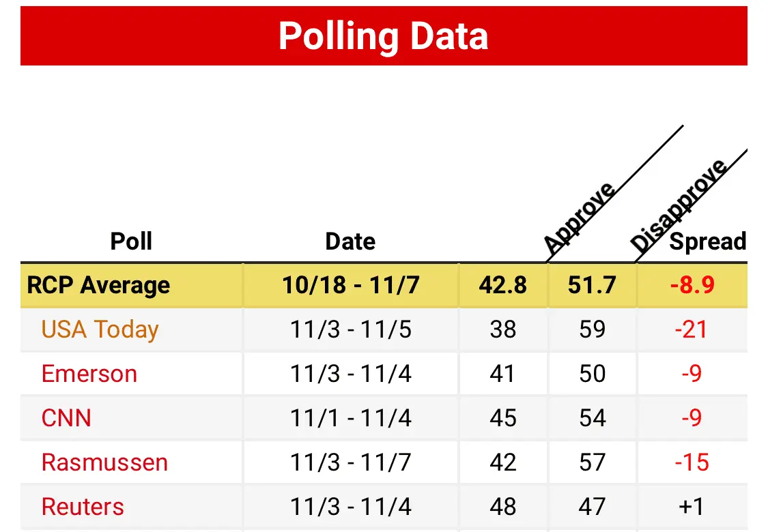Image resolution: width=768 pixels, height=532 pixels.
Task: Select the Poll column header
Action: [x=131, y=241]
